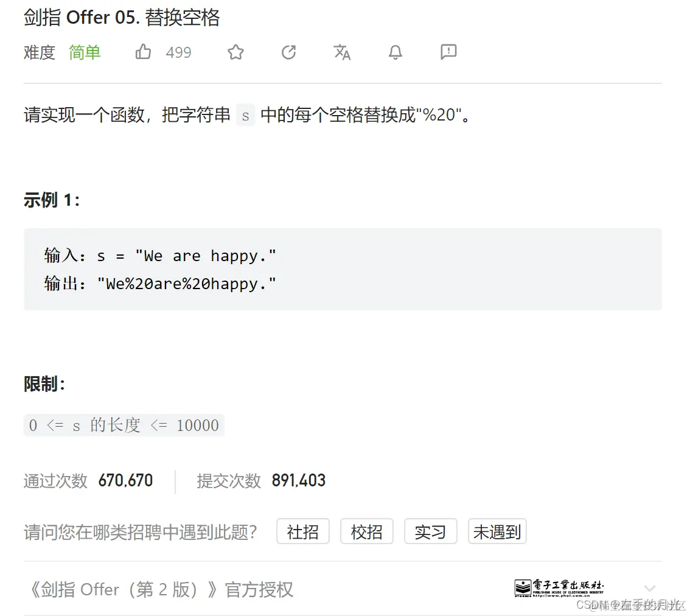Click the example code block
This screenshot has width=690, height=616.
point(343,269)
